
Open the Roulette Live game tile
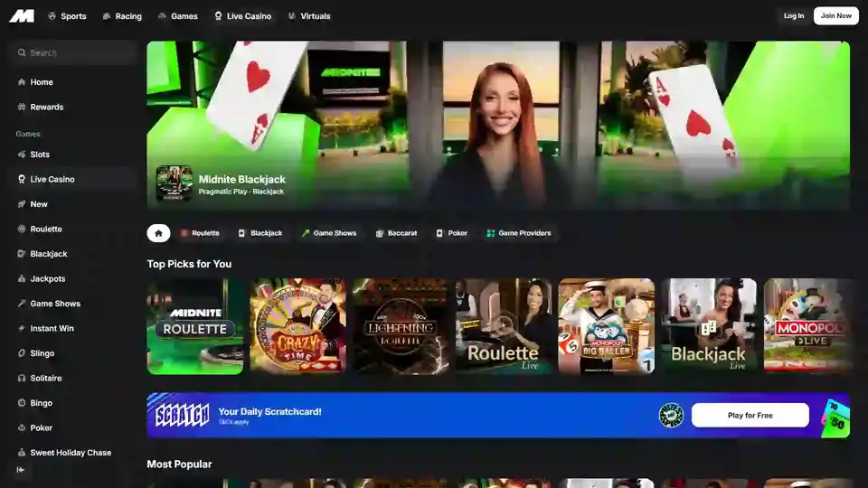tap(504, 326)
